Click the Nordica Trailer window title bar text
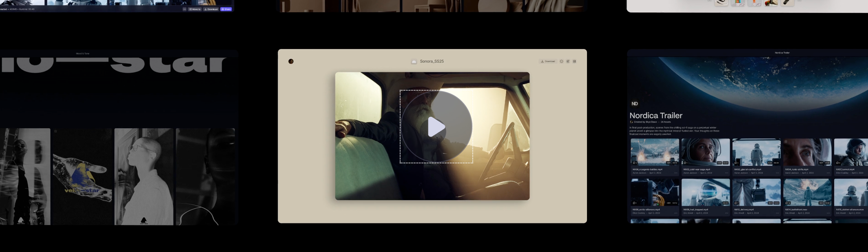 pos(782,53)
